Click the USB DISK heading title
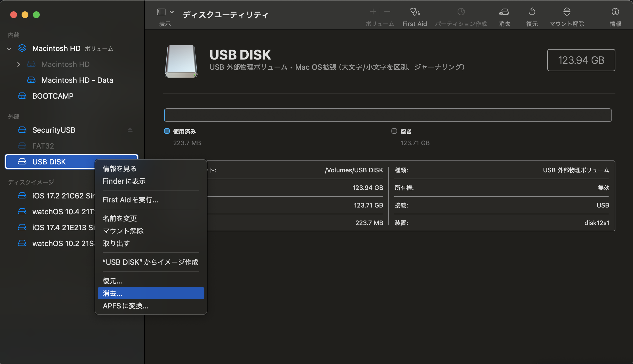This screenshot has width=633, height=364. point(240,55)
